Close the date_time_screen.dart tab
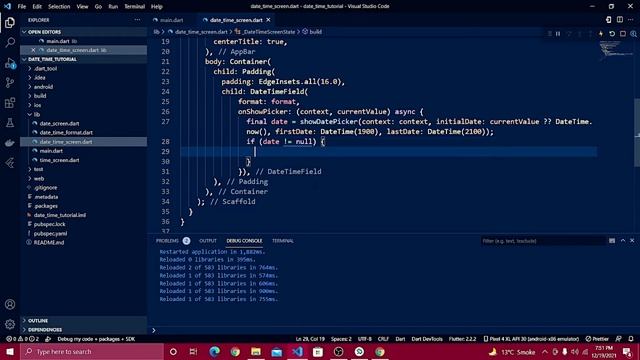 (268, 20)
